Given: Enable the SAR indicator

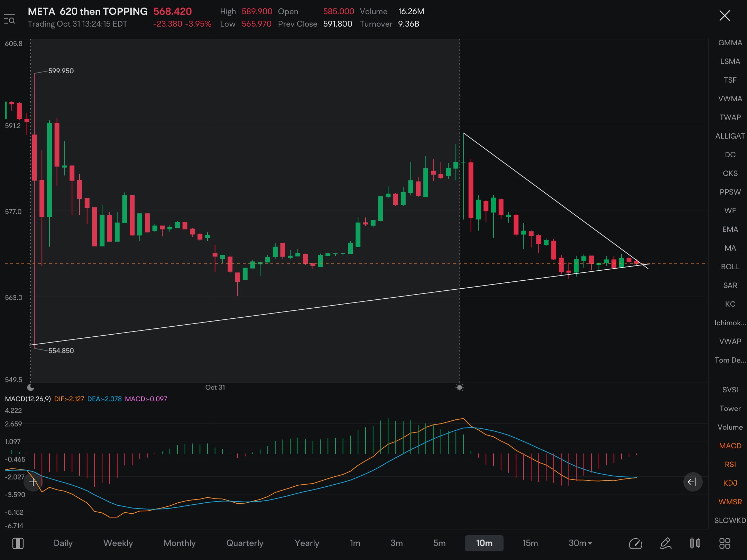Looking at the screenshot, I should [x=730, y=286].
